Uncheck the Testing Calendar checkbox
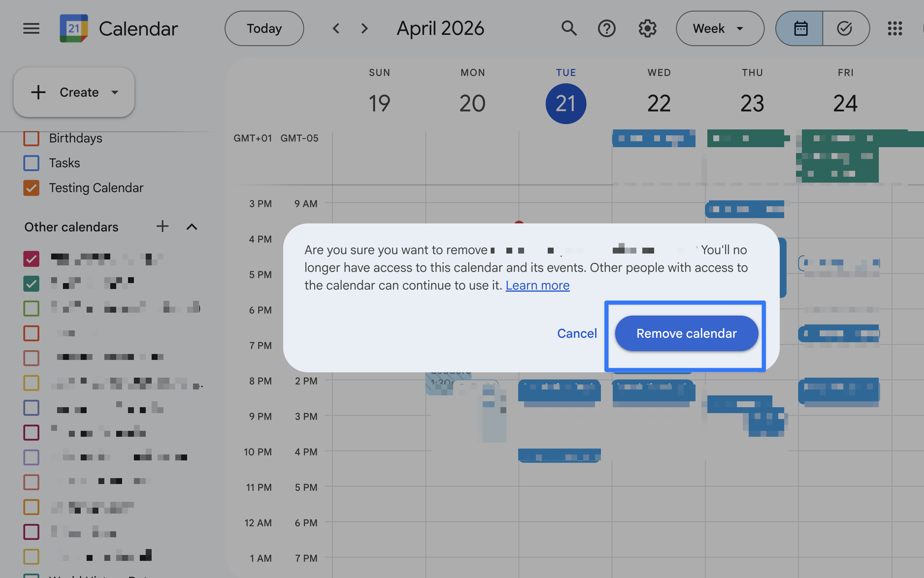924x578 pixels. (31, 188)
